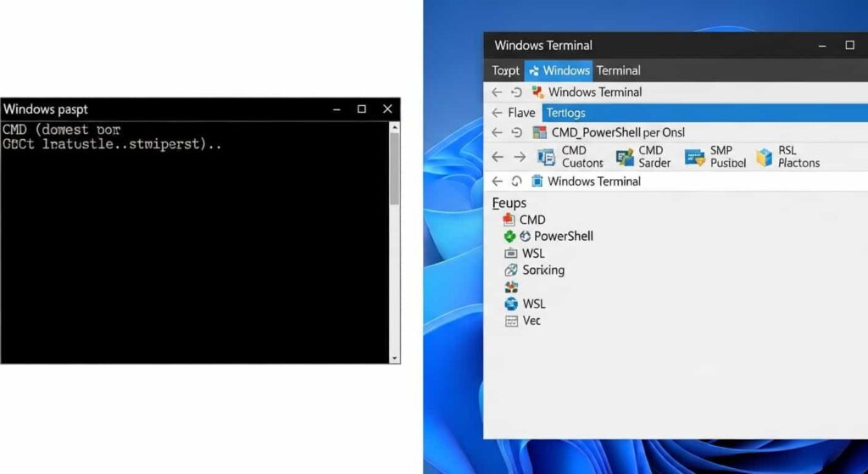The width and height of the screenshot is (868, 474).
Task: Click refresh icon in top Windows Terminal row
Action: pos(516,92)
